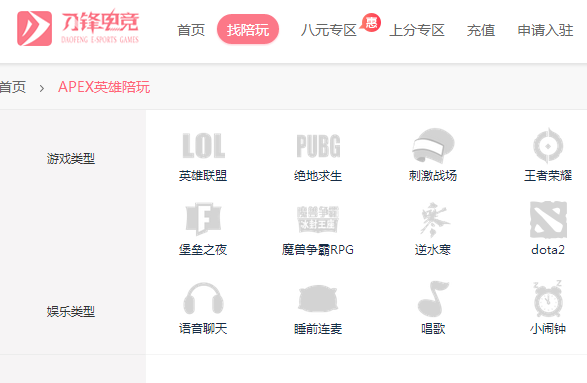This screenshot has height=383, width=587.
Task: Click the breadcrumb chevron separator
Action: pyautogui.click(x=42, y=88)
